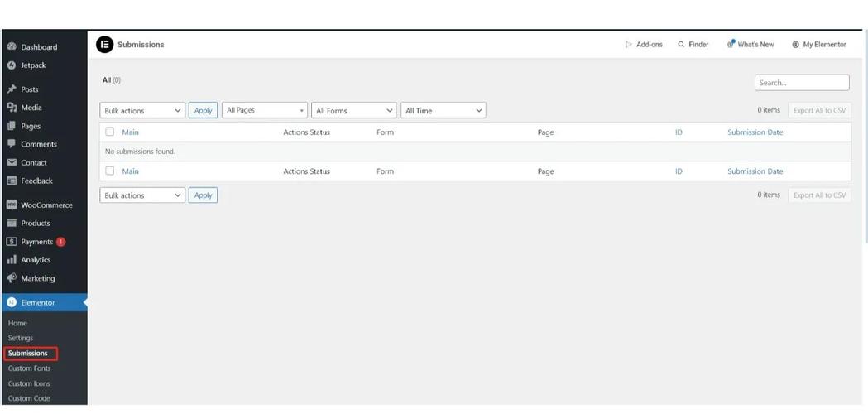Viewport: 868px width, 414px height.
Task: Open Marketing megaphone icon
Action: click(x=12, y=278)
